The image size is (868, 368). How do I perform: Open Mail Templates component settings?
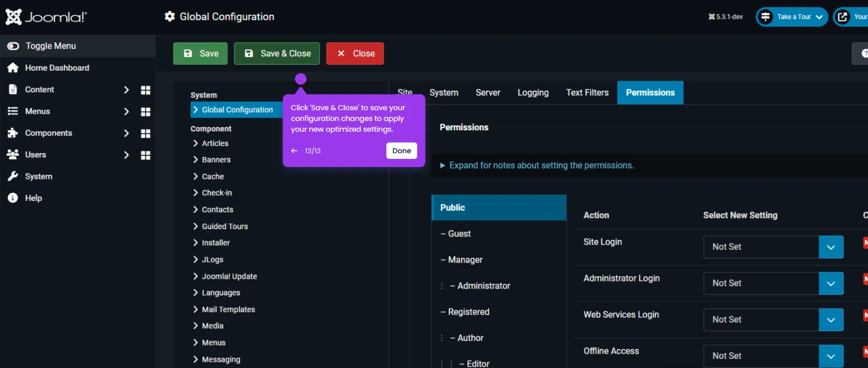(228, 310)
